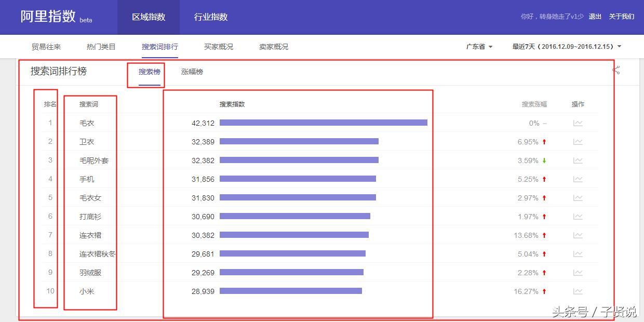Click the 28,939 search index bar
Viewport: 644px width, 322px height.
[x=291, y=291]
